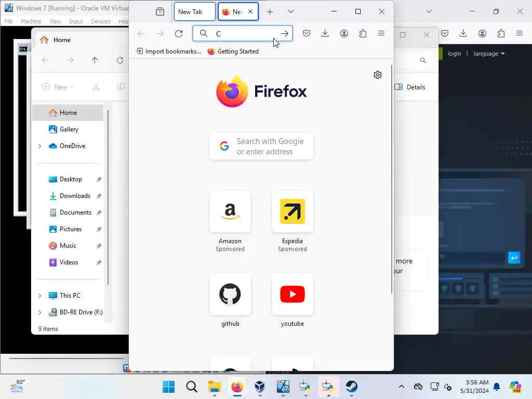The height and width of the screenshot is (399, 532).
Task: Open new tab page personalize gear
Action: [x=378, y=75]
